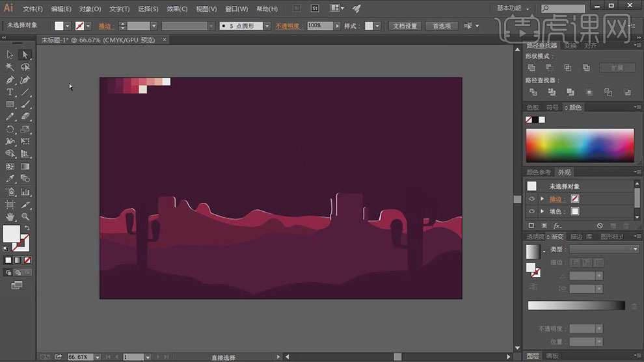
Task: Select the Rectangle tool
Action: pyautogui.click(x=10, y=105)
